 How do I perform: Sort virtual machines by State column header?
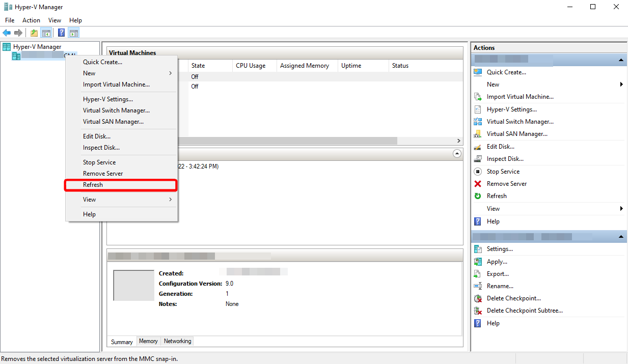tap(210, 66)
